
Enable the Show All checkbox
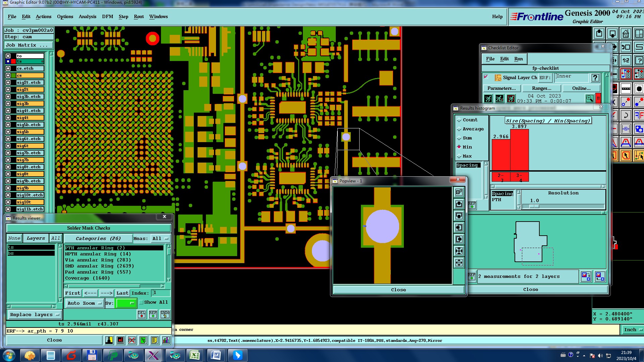pos(142,302)
